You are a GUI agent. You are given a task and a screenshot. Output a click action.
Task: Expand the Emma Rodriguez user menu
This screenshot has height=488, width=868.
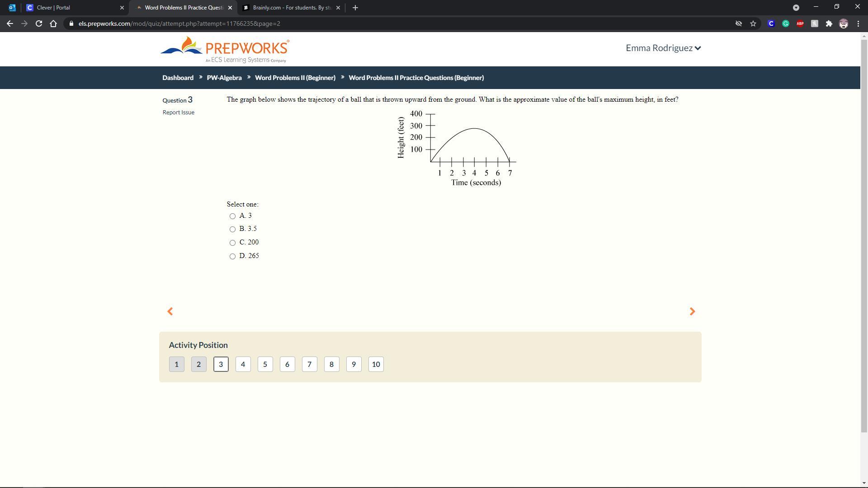(663, 48)
